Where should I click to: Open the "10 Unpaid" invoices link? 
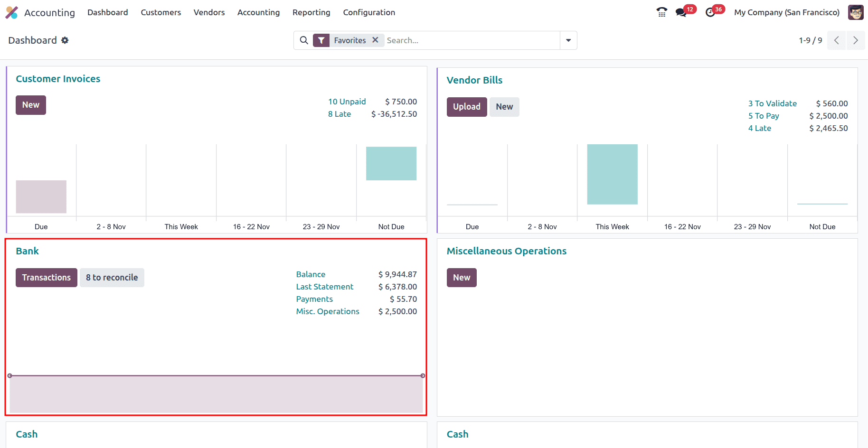[347, 102]
